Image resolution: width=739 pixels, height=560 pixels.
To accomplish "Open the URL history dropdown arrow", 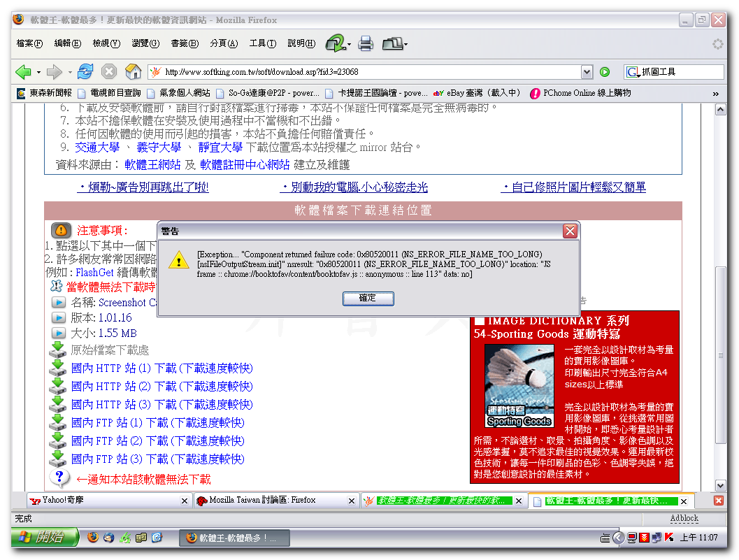I will tap(587, 72).
